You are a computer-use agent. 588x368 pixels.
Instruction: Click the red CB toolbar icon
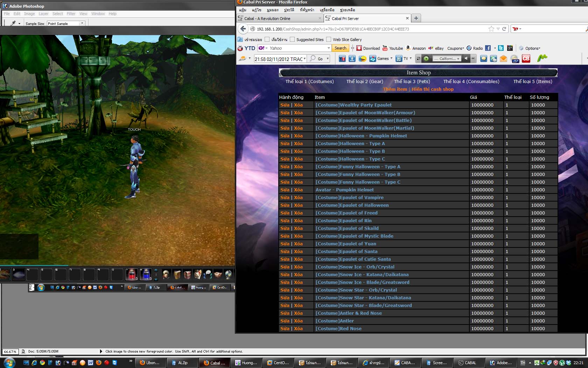[526, 59]
